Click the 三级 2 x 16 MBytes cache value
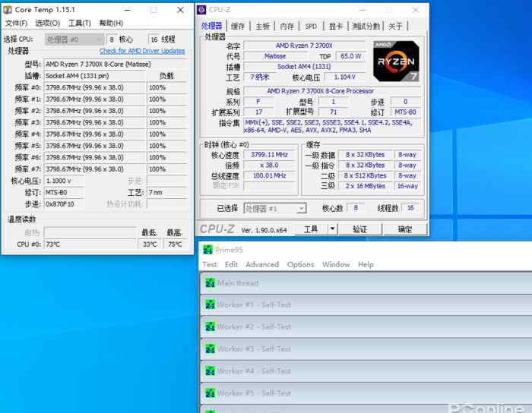The height and width of the screenshot is (413, 532). pyautogui.click(x=365, y=186)
